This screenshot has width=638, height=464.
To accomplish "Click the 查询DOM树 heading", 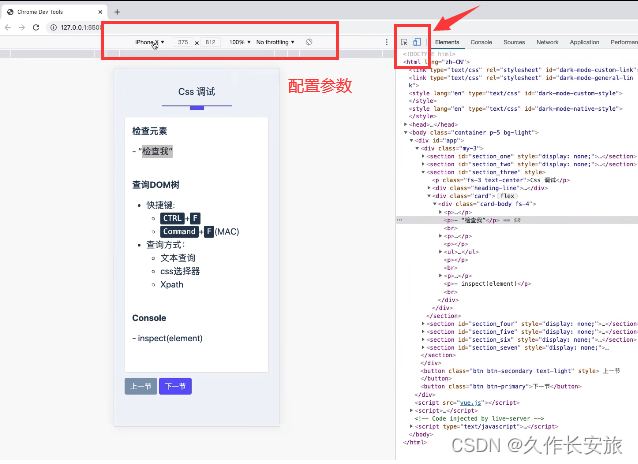I will tap(156, 185).
